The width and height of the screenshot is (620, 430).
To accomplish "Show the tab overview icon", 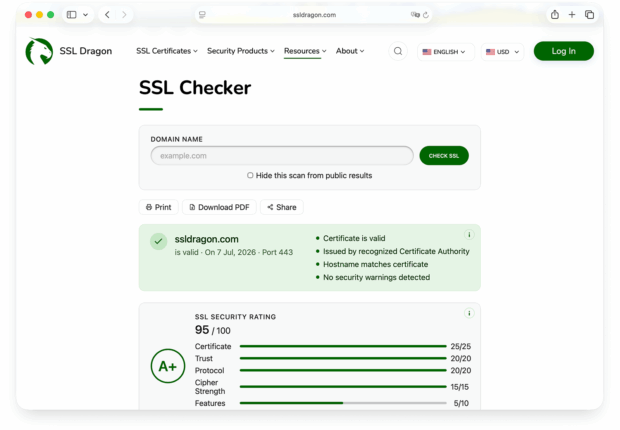I will [x=589, y=15].
